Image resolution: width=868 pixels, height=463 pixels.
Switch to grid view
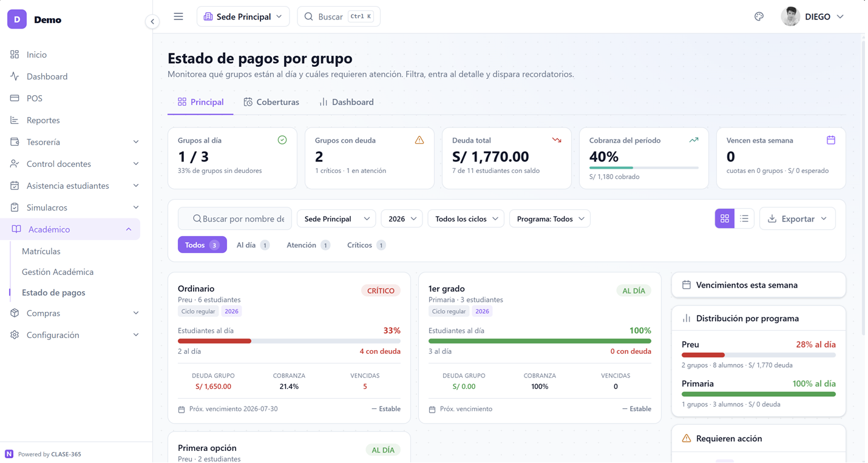coord(725,218)
